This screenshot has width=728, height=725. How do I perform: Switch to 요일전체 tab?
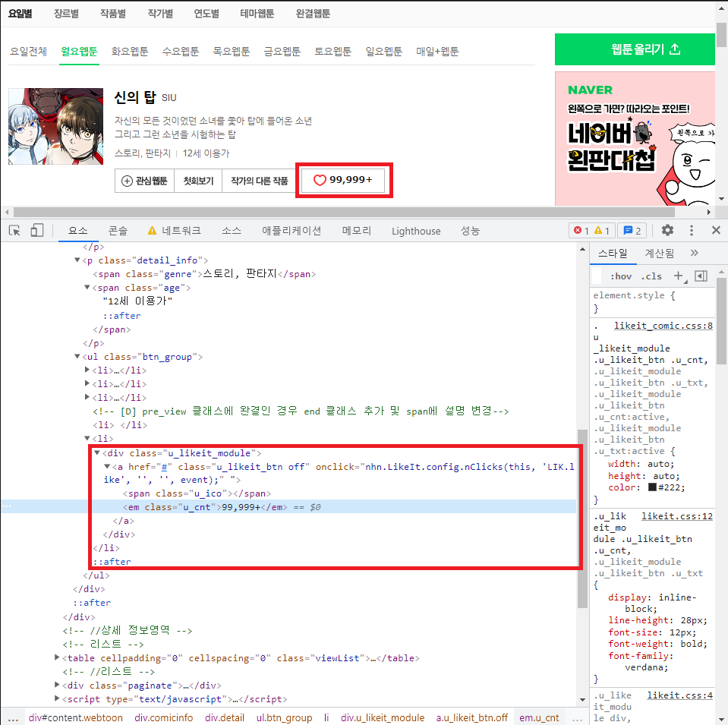28,51
